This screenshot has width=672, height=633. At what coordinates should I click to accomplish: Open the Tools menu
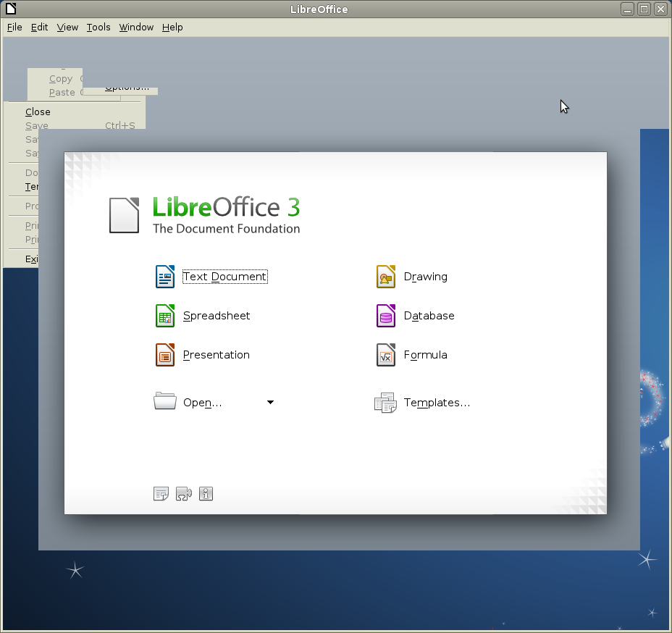(98, 27)
